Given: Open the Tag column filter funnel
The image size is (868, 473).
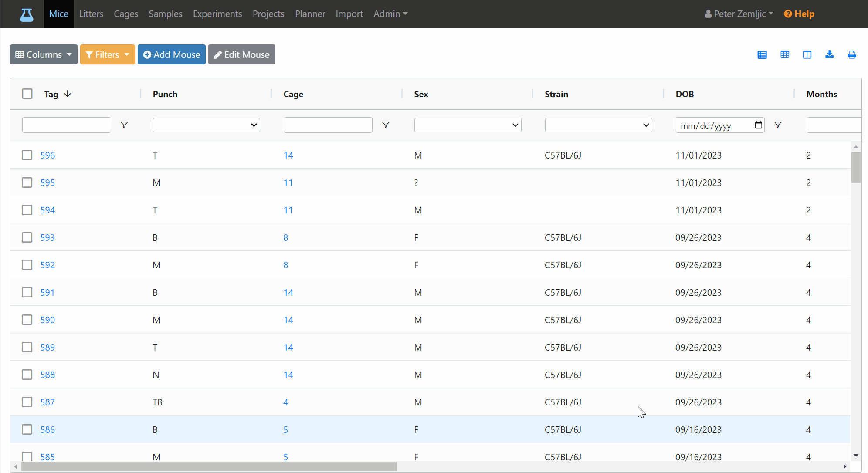Looking at the screenshot, I should tap(124, 125).
